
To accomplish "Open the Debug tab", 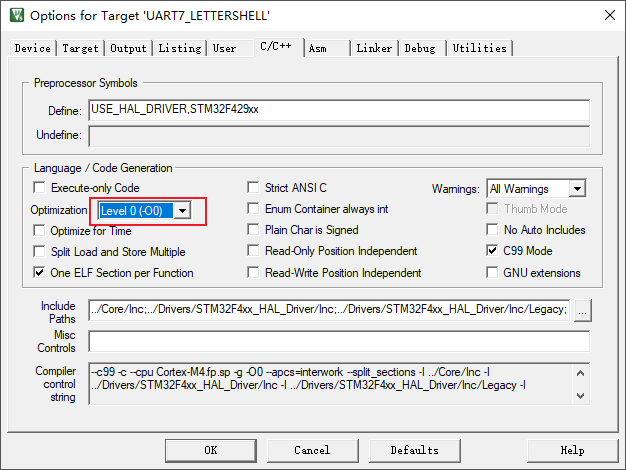I will pos(420,48).
